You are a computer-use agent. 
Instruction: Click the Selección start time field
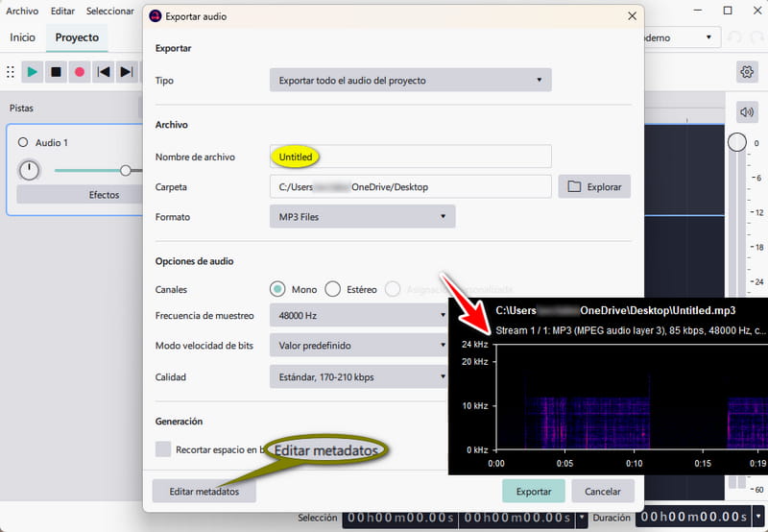(400, 518)
